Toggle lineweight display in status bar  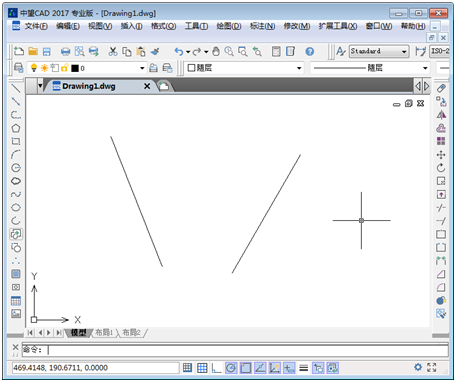click(x=303, y=368)
